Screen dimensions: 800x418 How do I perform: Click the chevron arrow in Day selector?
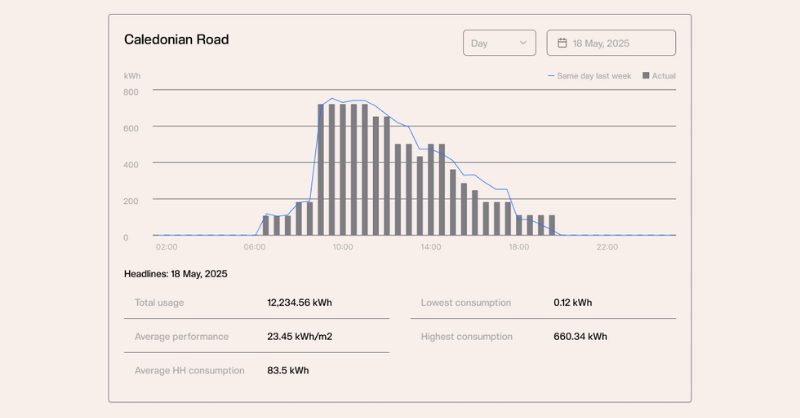pos(523,43)
